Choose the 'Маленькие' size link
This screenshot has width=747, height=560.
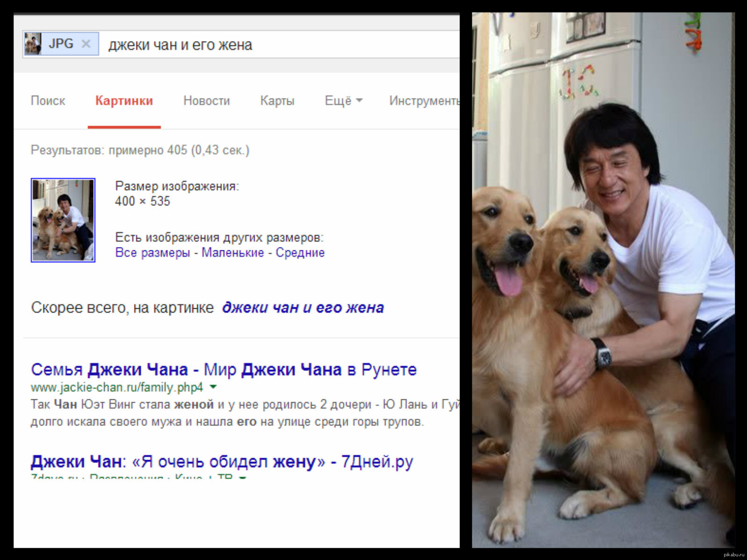coord(233,253)
